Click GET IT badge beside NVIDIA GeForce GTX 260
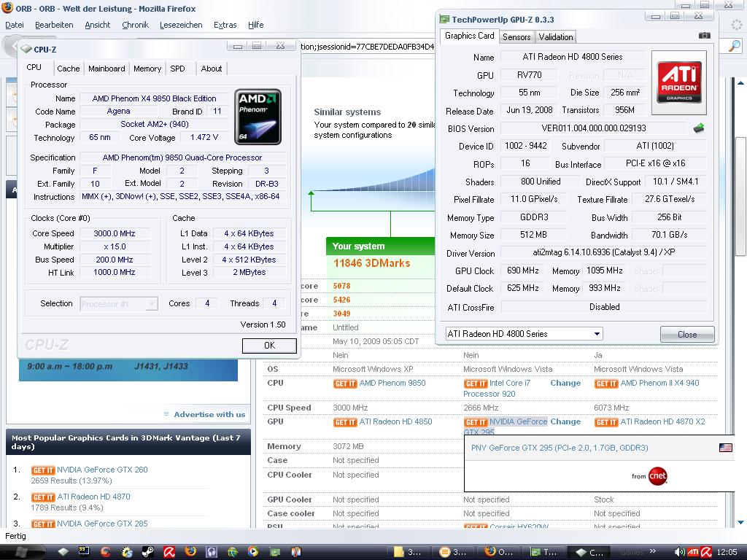747x560 pixels. pos(43,470)
